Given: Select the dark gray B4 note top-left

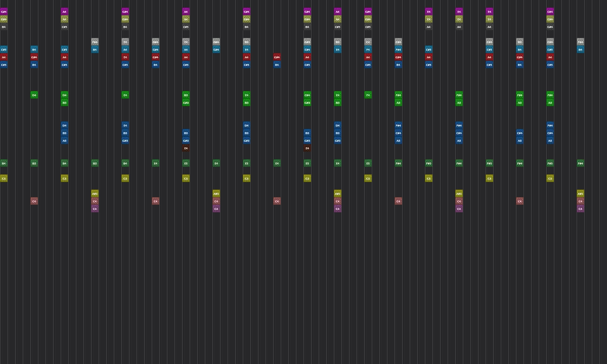Looking at the screenshot, I should coord(4,27).
